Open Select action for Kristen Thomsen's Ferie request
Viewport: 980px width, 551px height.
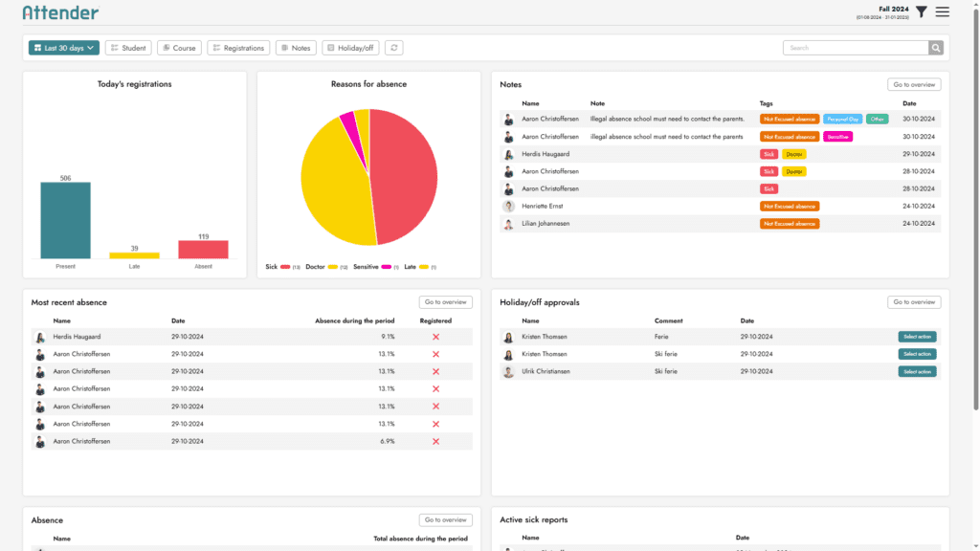point(917,337)
